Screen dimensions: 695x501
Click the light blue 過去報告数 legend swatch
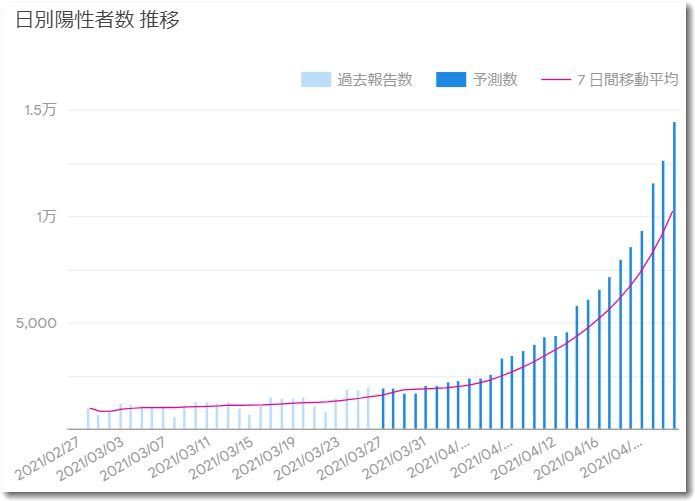coord(315,80)
